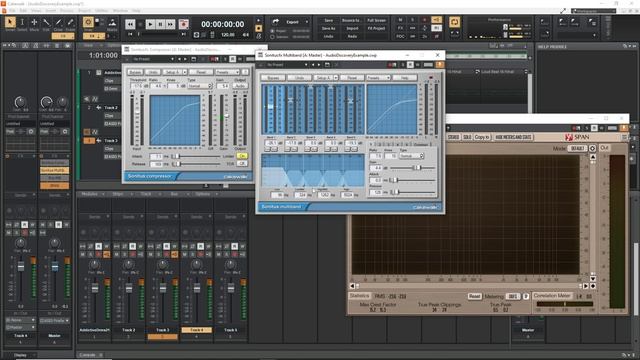The image size is (640, 360).
Task: Open the Marks module icon
Action: (x=112, y=22)
